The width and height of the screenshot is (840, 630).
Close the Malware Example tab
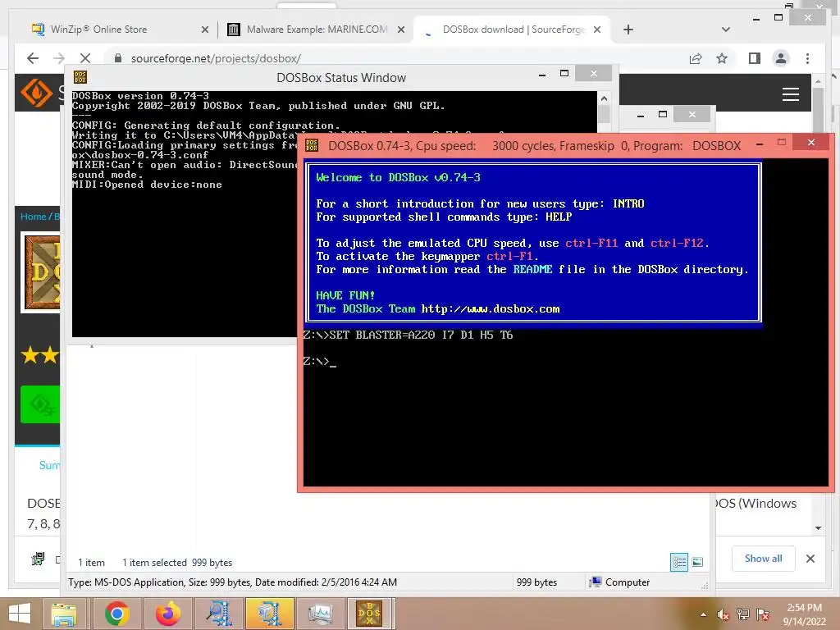click(x=400, y=30)
